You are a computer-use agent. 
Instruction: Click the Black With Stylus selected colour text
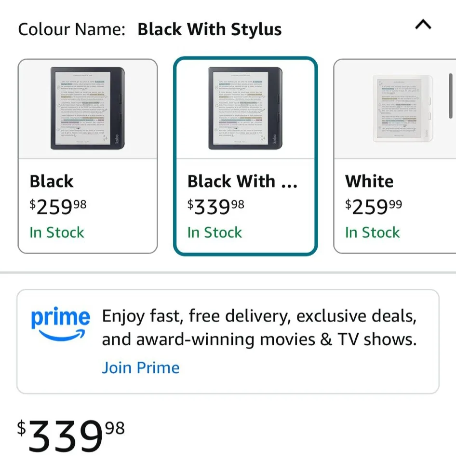(210, 29)
